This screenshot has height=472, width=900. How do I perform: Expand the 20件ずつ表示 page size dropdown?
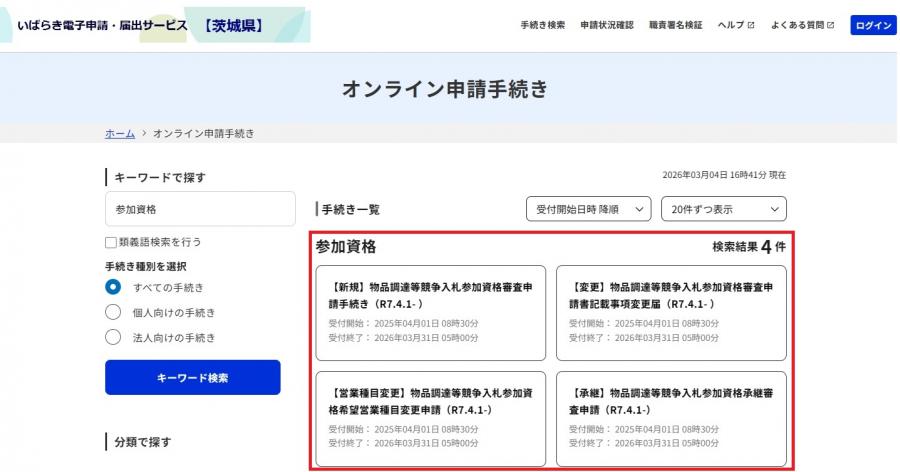(x=723, y=209)
